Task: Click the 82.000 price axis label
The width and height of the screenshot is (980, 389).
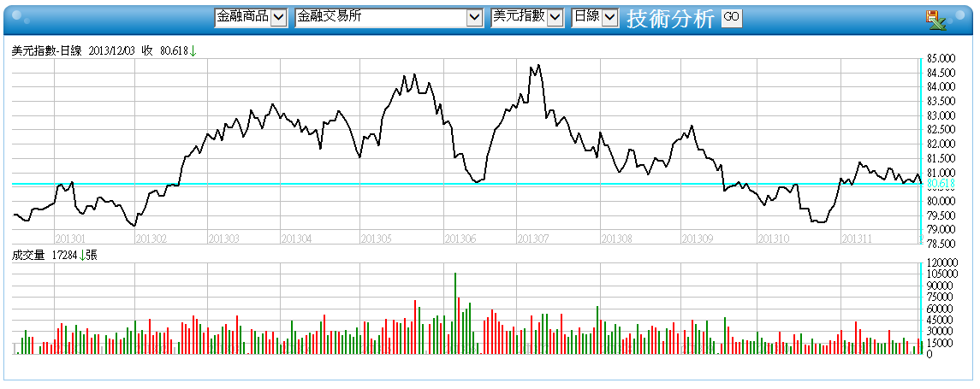Action: (x=941, y=144)
